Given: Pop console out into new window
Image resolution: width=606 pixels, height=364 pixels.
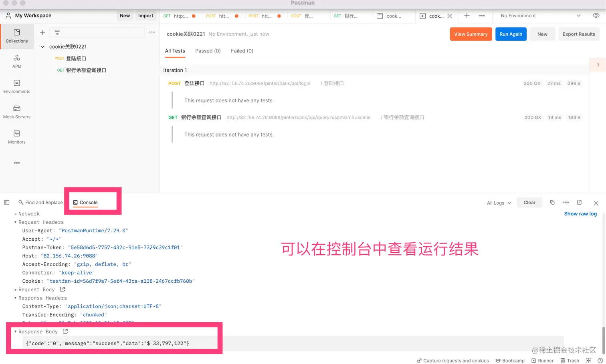Looking at the screenshot, I should point(579,203).
